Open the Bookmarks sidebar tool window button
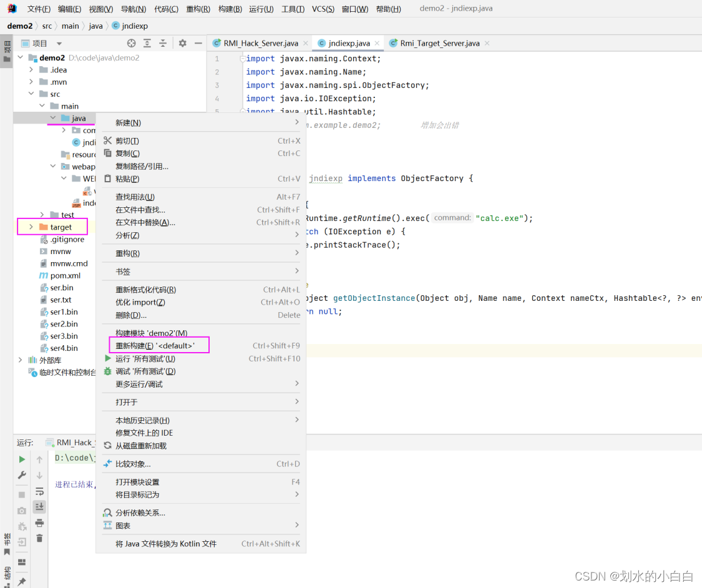Screen dimensions: 702x588 point(7,543)
